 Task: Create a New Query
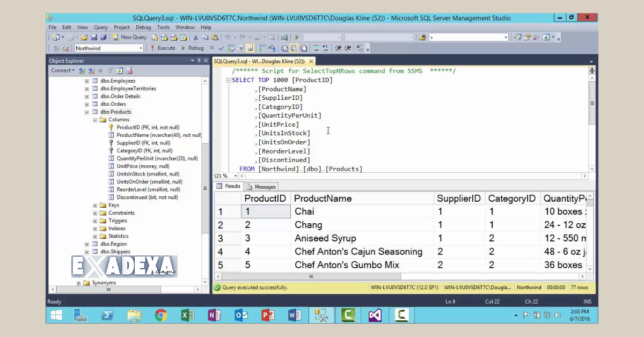coord(130,36)
